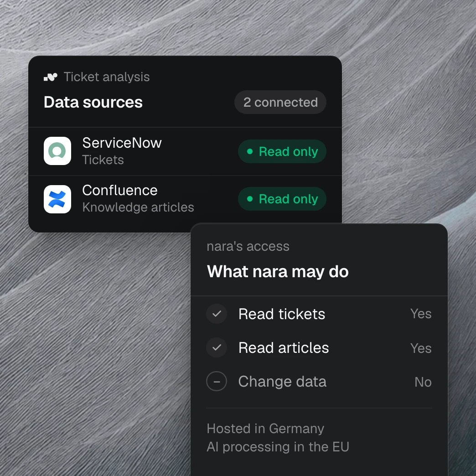Click the Yes value for Read articles
Viewport: 476px width, 476px height.
click(421, 348)
